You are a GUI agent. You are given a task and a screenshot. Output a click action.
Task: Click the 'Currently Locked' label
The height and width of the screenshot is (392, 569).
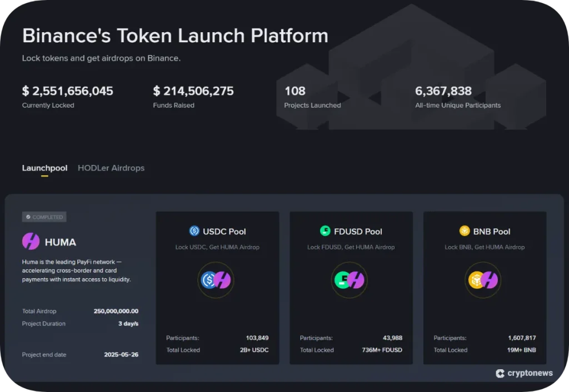[x=48, y=105]
